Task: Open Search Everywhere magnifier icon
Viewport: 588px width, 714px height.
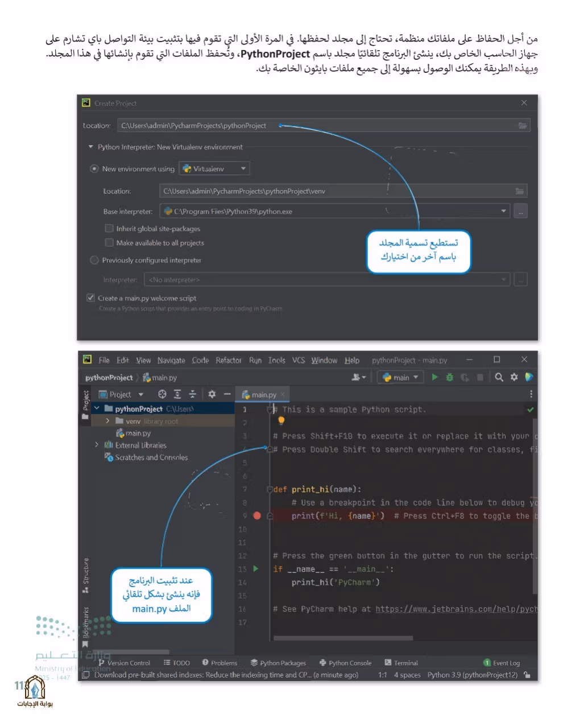Action: point(499,377)
